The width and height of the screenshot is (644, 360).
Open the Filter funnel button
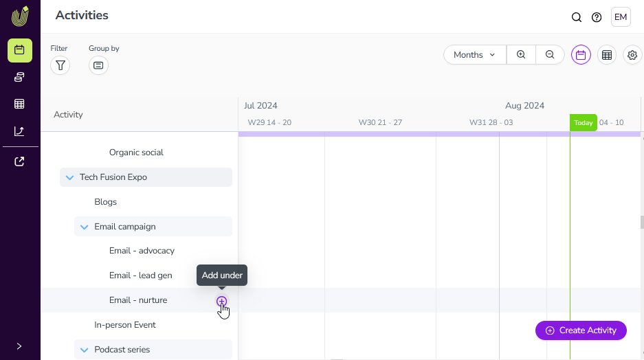pos(60,65)
